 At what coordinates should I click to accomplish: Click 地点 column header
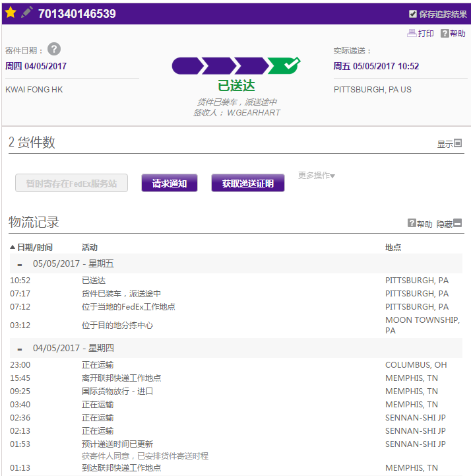(393, 248)
